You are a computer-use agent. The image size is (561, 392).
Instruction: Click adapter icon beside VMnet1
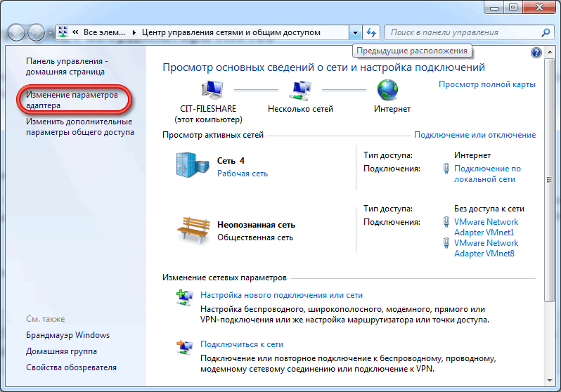446,222
